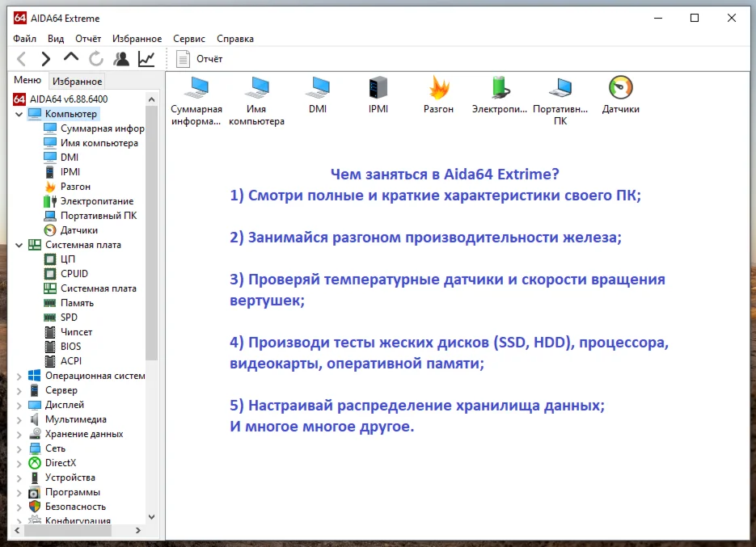The width and height of the screenshot is (756, 547).
Task: Click the sidebar vertical scrollbar down arrow
Action: click(x=152, y=517)
